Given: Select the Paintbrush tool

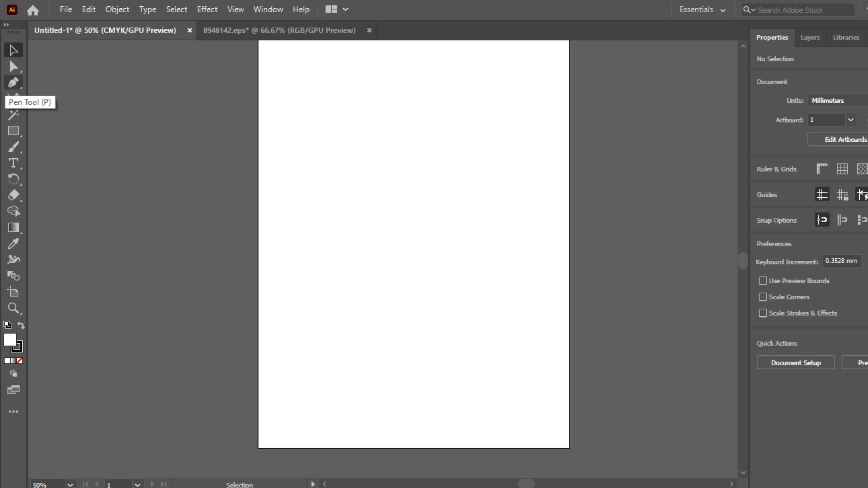Looking at the screenshot, I should [13, 147].
